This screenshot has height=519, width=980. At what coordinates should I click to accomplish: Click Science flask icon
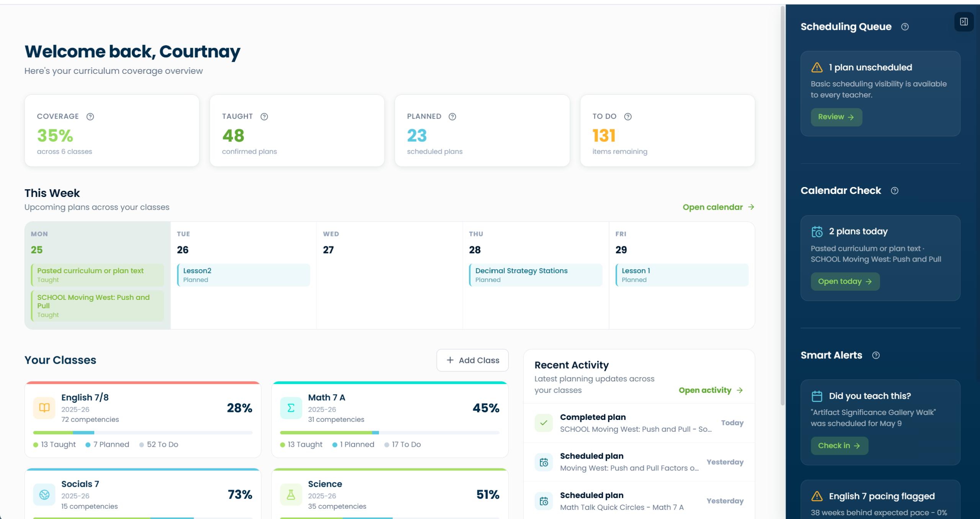pyautogui.click(x=291, y=495)
